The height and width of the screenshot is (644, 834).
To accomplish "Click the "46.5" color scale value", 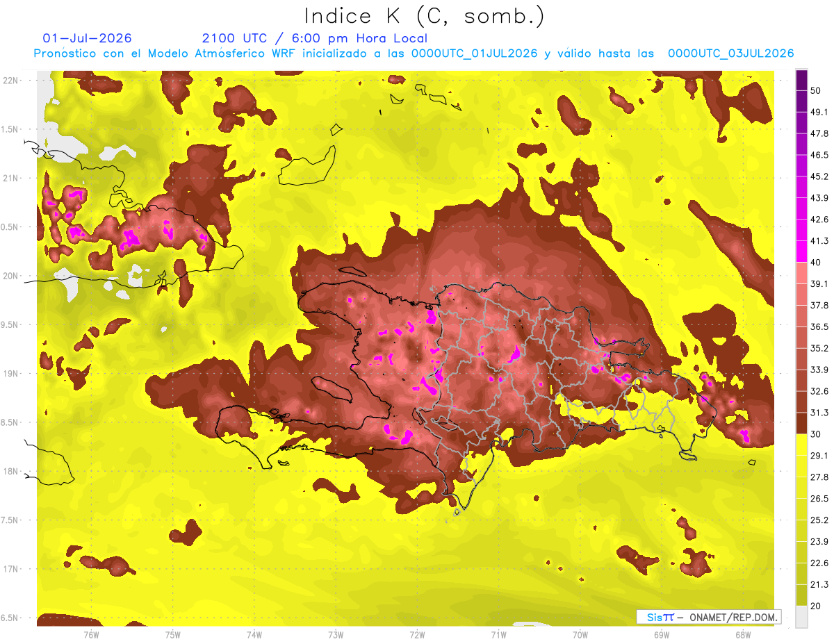I will click(x=820, y=155).
